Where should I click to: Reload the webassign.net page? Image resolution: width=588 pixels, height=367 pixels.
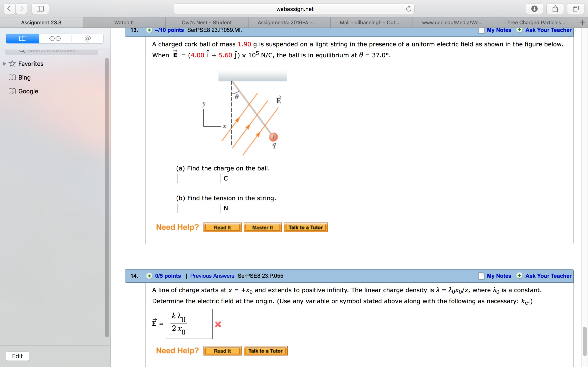(409, 9)
